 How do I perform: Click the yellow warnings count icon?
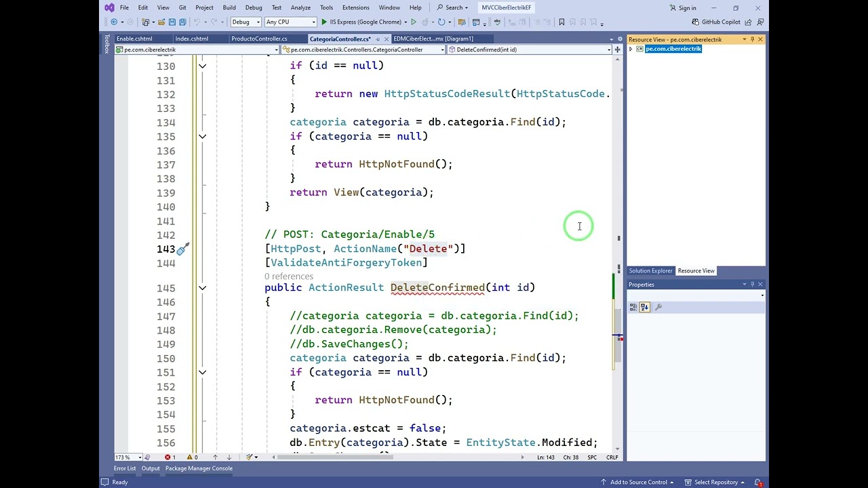pyautogui.click(x=190, y=457)
